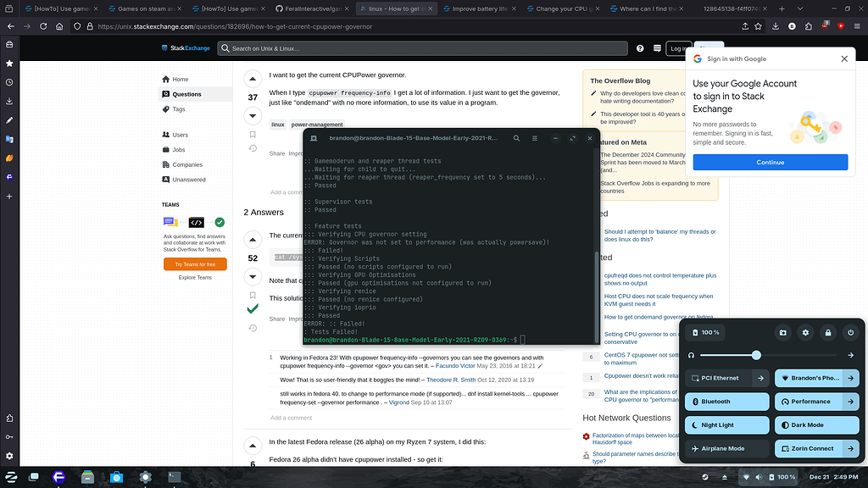Screen dimensions: 868x488
Task: Click the screenshot icon in quick settings
Action: coord(783,333)
